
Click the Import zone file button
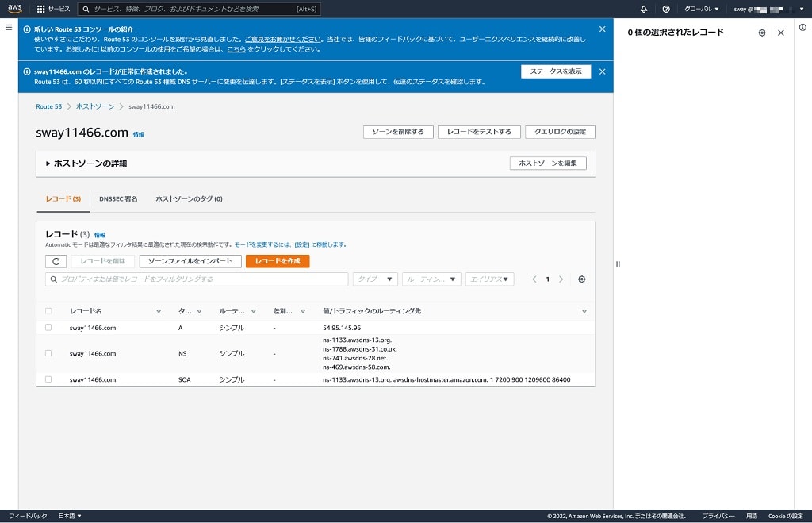[x=190, y=261]
